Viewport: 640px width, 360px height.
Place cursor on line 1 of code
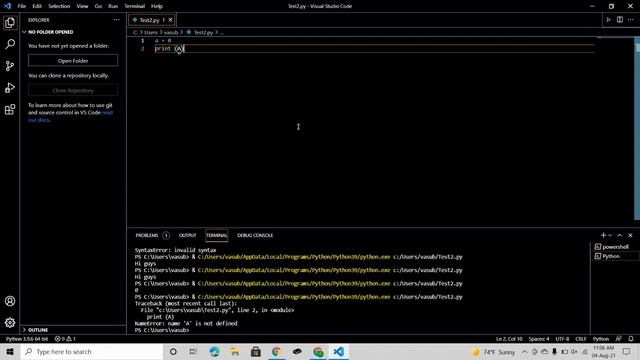(163, 40)
